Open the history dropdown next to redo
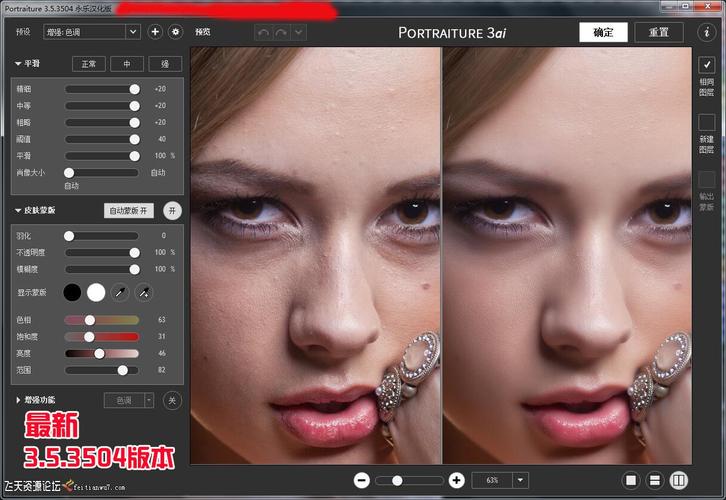 click(299, 32)
